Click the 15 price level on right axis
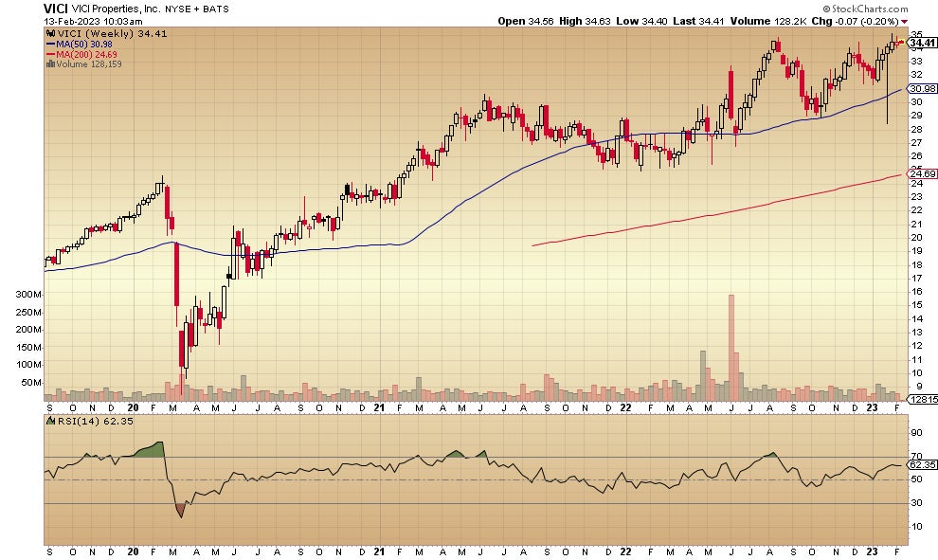This screenshot has height=560, width=938. tap(916, 305)
